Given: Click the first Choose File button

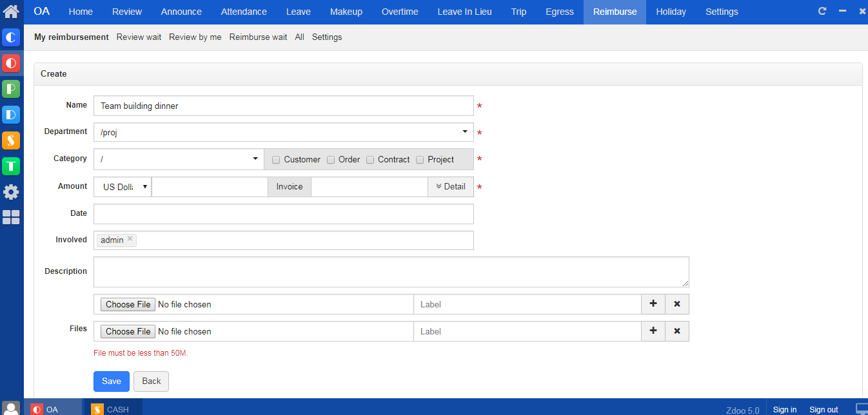Looking at the screenshot, I should click(x=128, y=304).
